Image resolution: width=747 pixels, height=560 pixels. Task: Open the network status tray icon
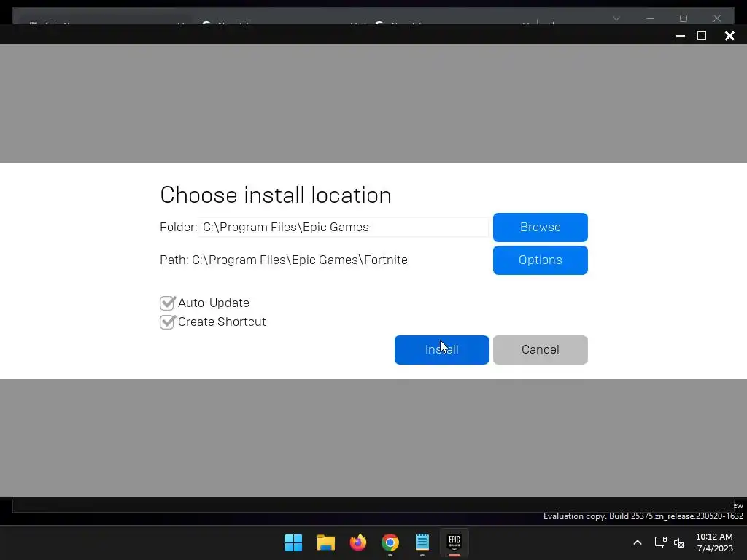660,542
